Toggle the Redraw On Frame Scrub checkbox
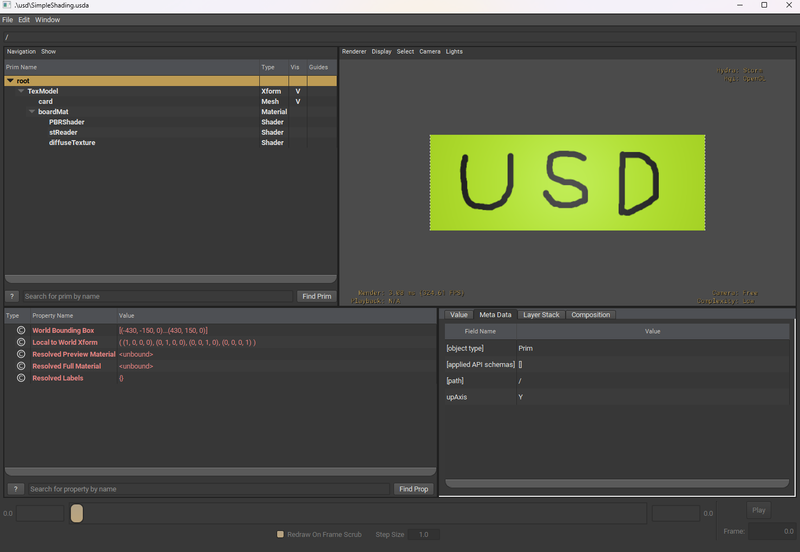 (280, 534)
